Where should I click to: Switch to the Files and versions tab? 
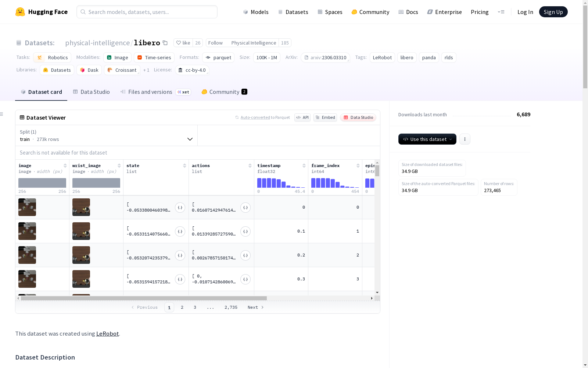150,92
